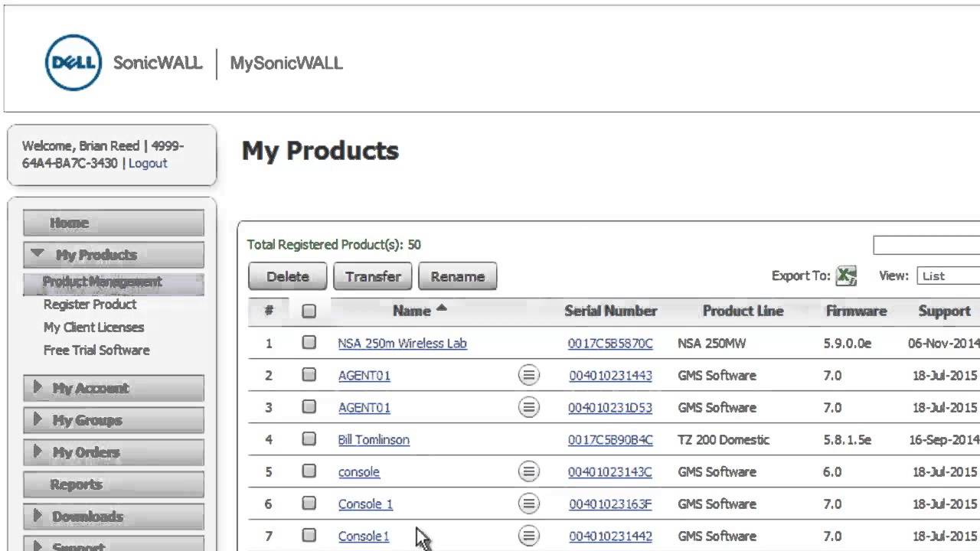Click the Dell logo icon
The image size is (980, 551).
click(x=73, y=62)
